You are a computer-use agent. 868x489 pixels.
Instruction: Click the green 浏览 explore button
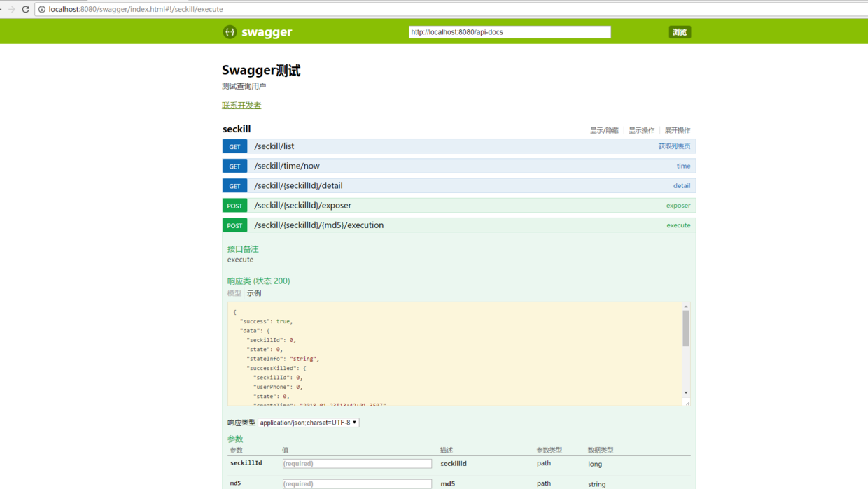click(680, 32)
